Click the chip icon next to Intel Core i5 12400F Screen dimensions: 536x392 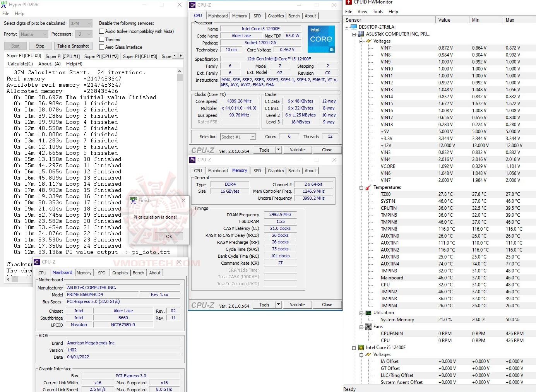[361, 347]
